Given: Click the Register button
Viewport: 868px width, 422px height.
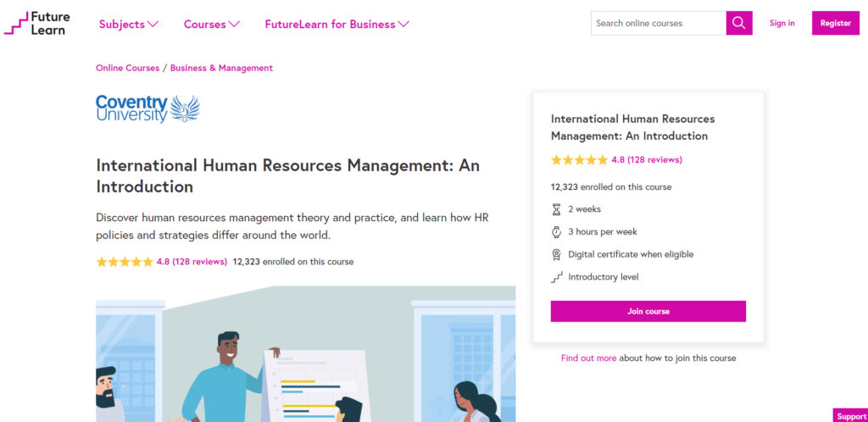Looking at the screenshot, I should (x=835, y=23).
